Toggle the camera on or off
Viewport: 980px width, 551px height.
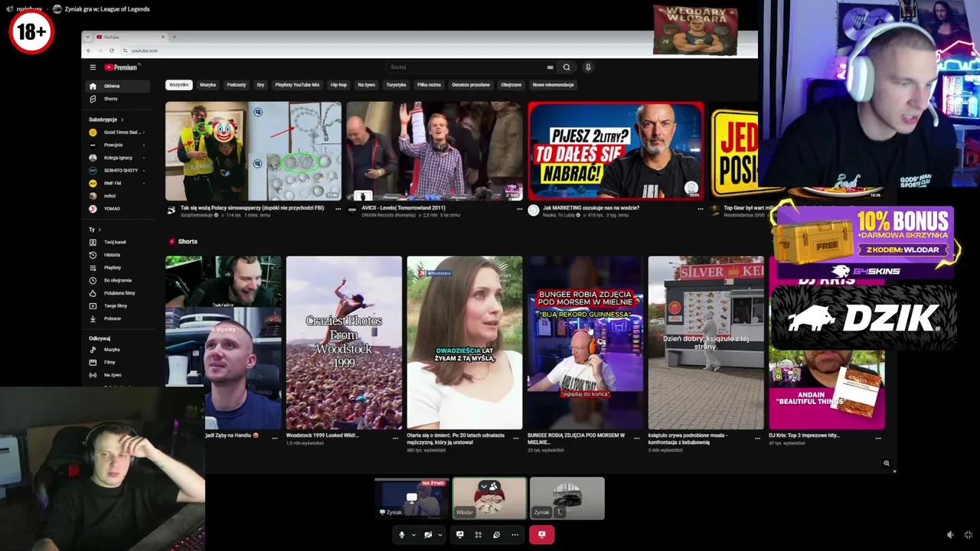[x=428, y=535]
